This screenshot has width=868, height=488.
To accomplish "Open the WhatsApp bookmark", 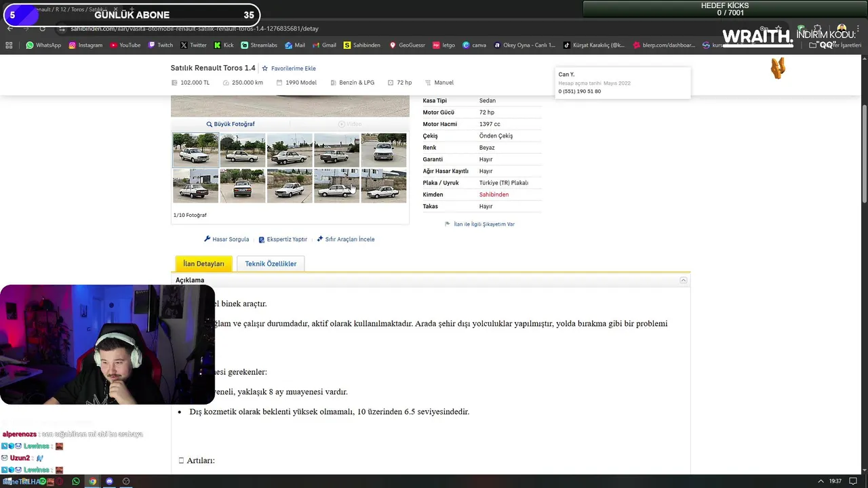I will coord(43,45).
